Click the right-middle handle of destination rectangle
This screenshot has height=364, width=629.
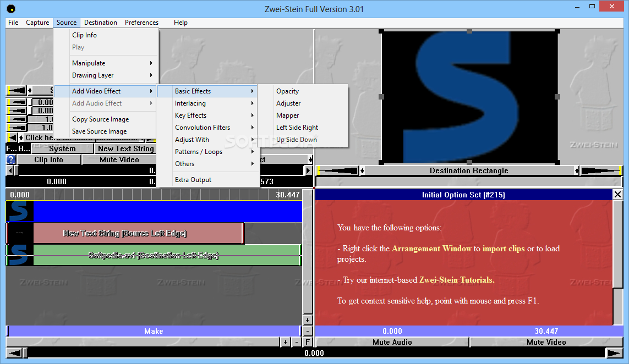[557, 97]
